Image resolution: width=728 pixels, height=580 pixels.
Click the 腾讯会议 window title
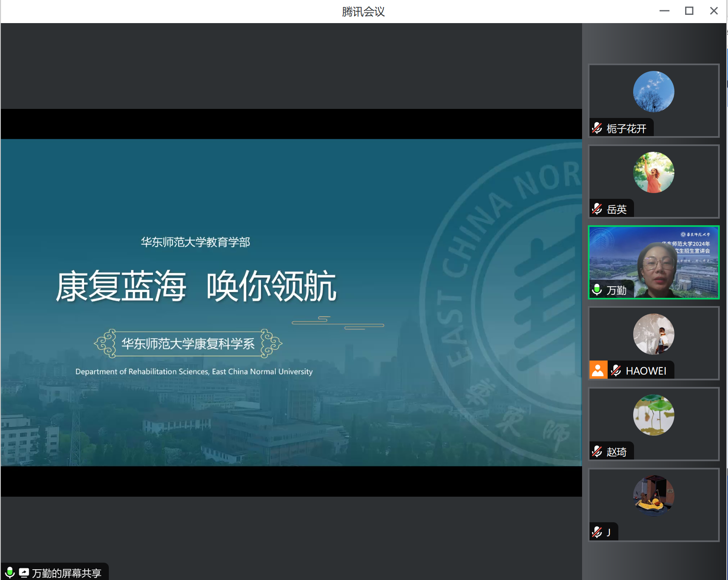364,12
